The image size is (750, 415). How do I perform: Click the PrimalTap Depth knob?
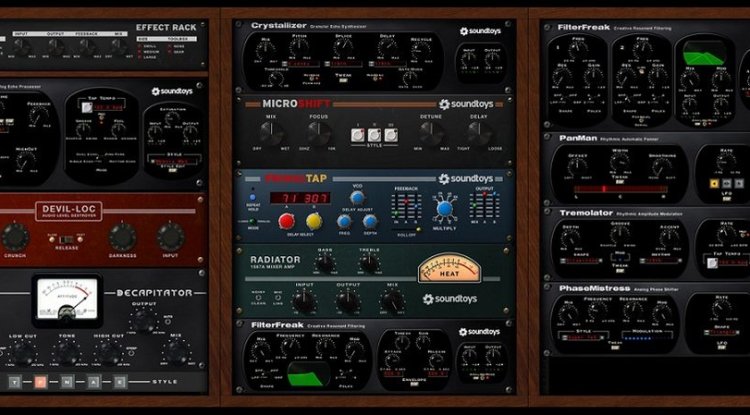(x=369, y=221)
